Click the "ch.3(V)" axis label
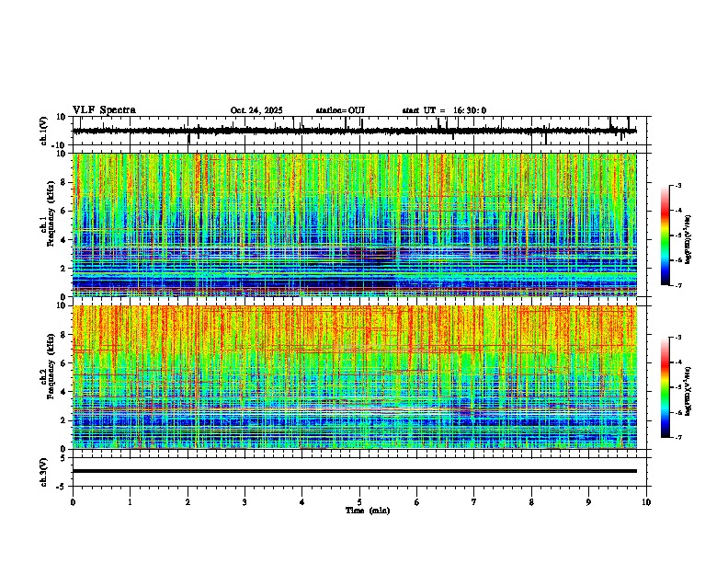The width and height of the screenshot is (728, 563). click(x=43, y=473)
